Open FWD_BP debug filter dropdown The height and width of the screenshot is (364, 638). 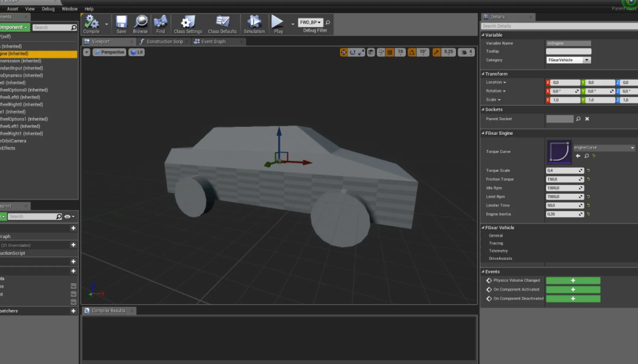click(310, 22)
